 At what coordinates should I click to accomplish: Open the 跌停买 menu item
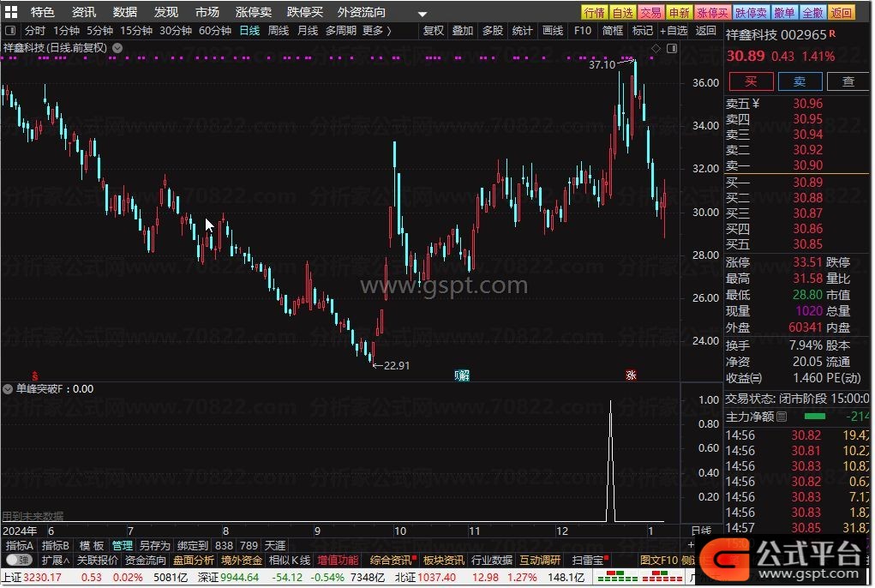point(305,12)
